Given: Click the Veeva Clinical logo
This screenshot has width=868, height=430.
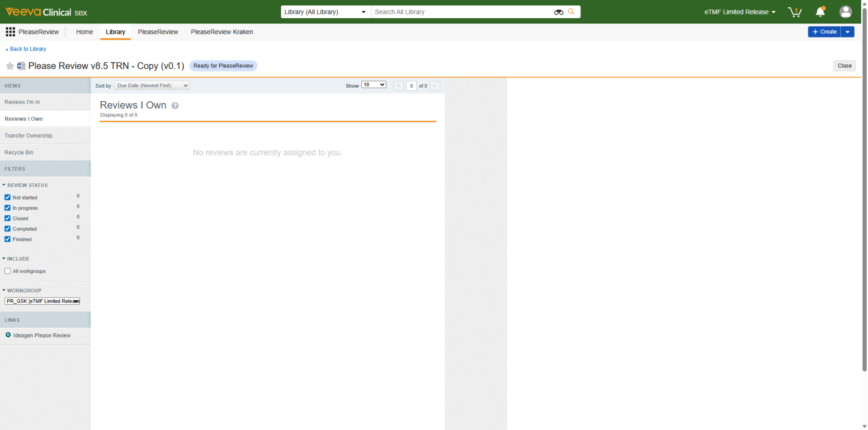Looking at the screenshot, I should [x=46, y=12].
